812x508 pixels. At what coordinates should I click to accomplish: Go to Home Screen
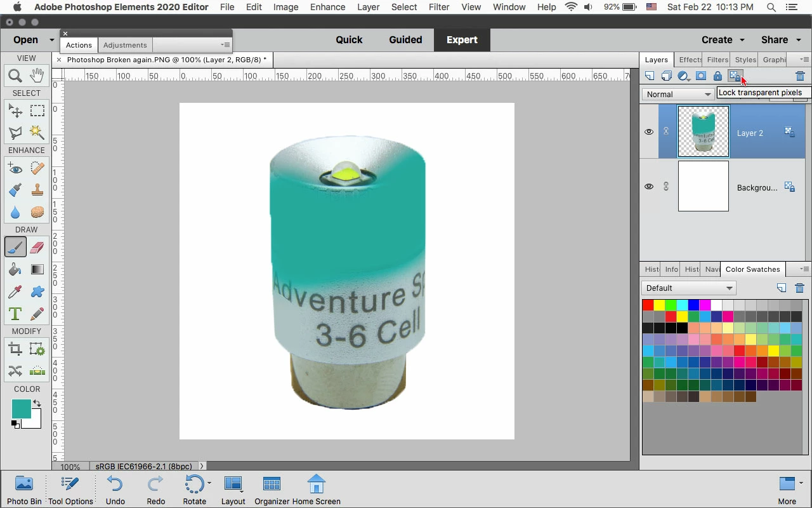316,490
